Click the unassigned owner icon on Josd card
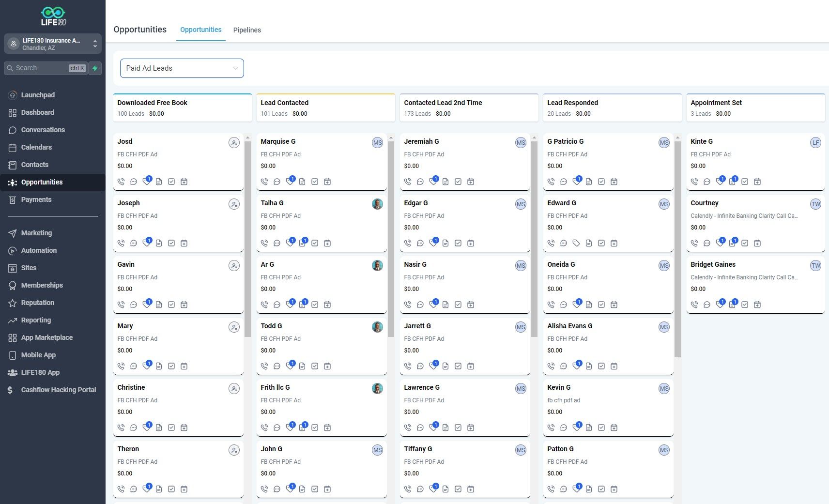This screenshot has height=504, width=829. point(234,143)
